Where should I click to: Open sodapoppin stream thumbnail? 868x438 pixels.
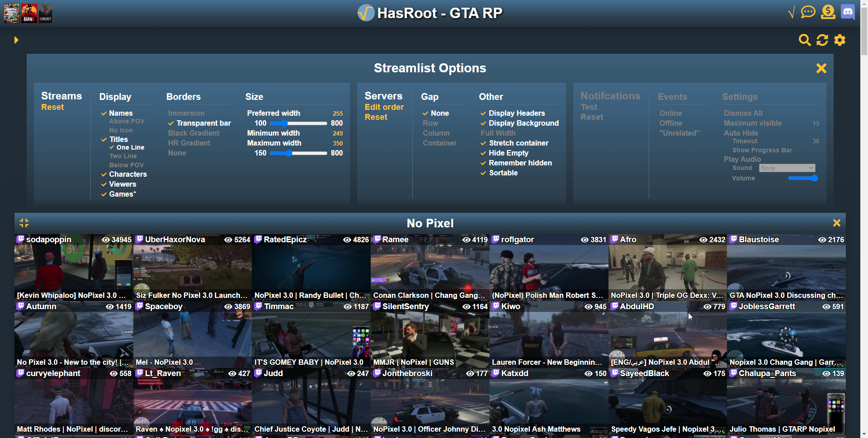point(74,268)
